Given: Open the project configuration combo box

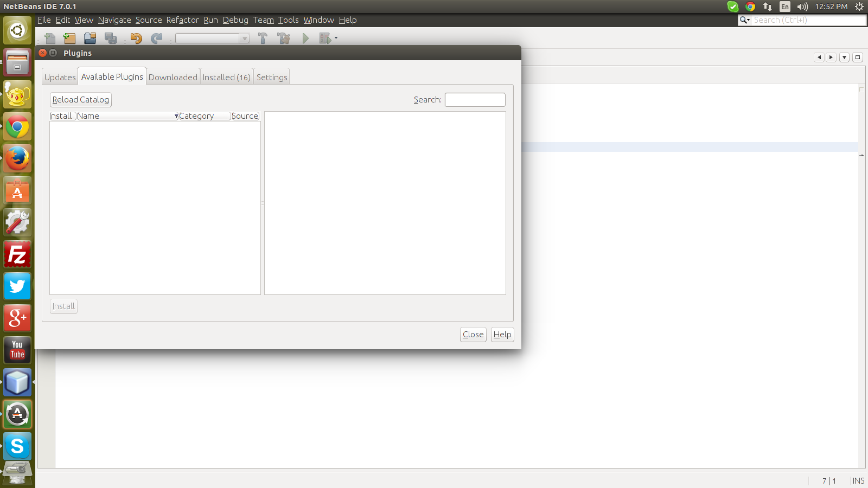Looking at the screenshot, I should (x=212, y=38).
